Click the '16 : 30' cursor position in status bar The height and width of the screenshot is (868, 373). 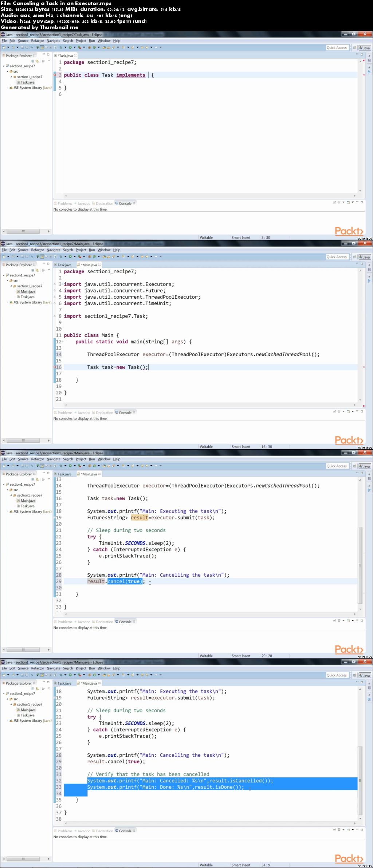tap(267, 447)
